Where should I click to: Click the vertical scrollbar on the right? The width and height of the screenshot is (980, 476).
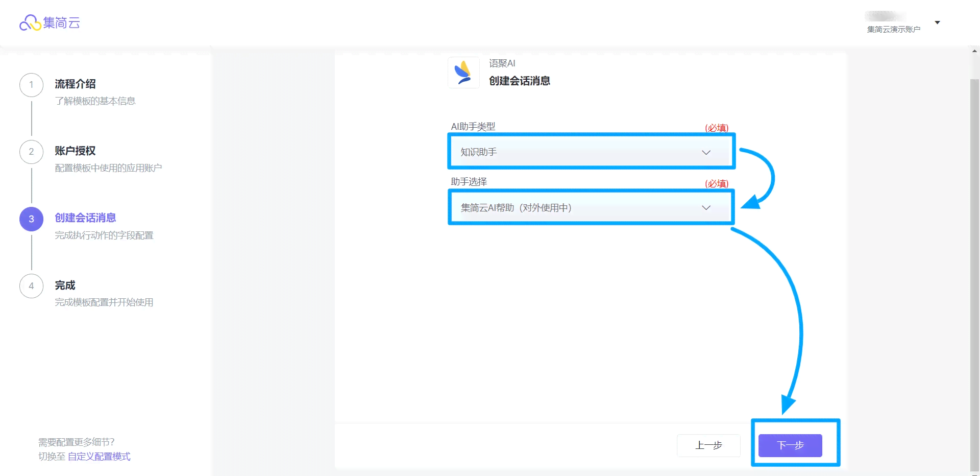click(974, 276)
